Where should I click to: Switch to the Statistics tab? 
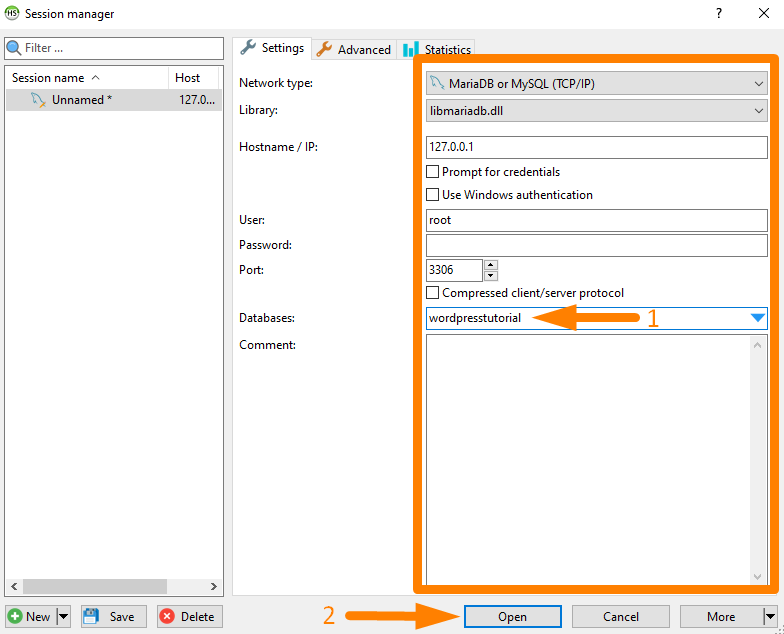(x=437, y=50)
